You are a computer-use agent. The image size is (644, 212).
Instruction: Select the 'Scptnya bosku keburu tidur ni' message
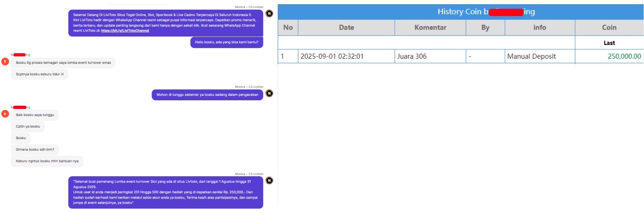[x=40, y=74]
